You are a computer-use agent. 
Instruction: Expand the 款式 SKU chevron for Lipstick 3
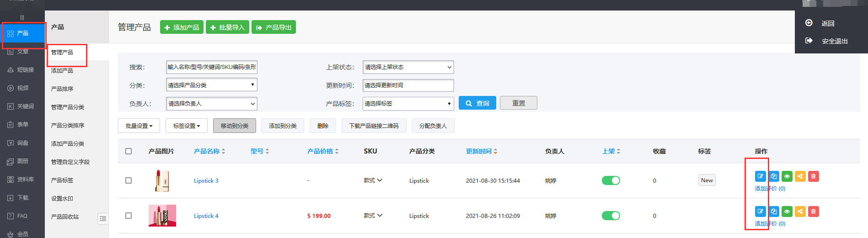tap(379, 180)
